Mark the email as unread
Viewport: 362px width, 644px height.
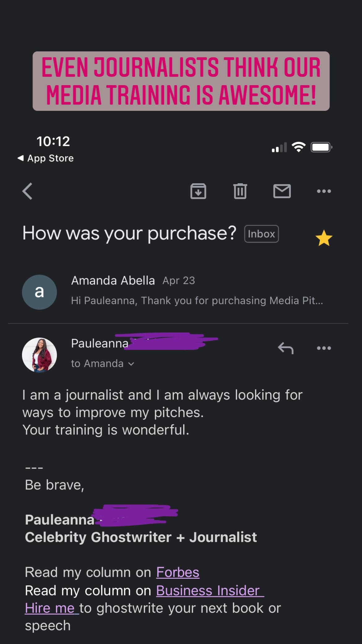pos(282,191)
